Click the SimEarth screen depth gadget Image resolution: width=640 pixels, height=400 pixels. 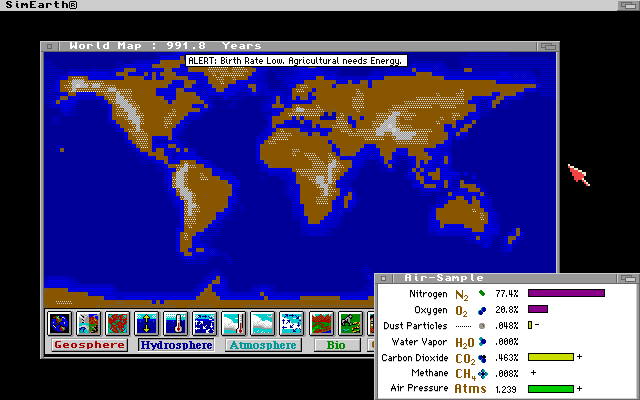[x=628, y=5]
